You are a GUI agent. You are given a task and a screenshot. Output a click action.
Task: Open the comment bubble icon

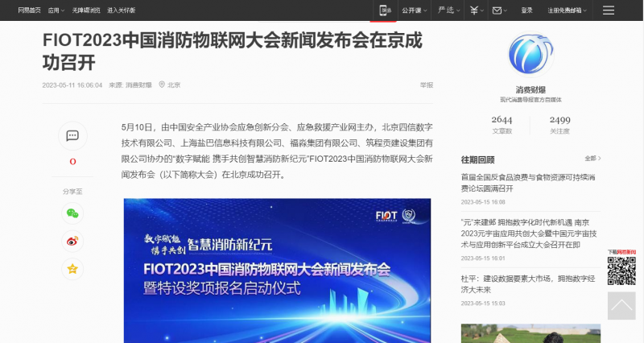tap(72, 135)
